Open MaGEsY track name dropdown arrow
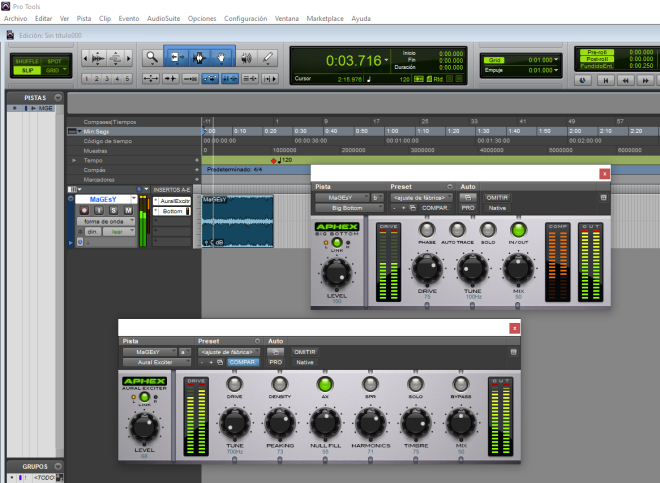The width and height of the screenshot is (660, 483). pos(134,199)
